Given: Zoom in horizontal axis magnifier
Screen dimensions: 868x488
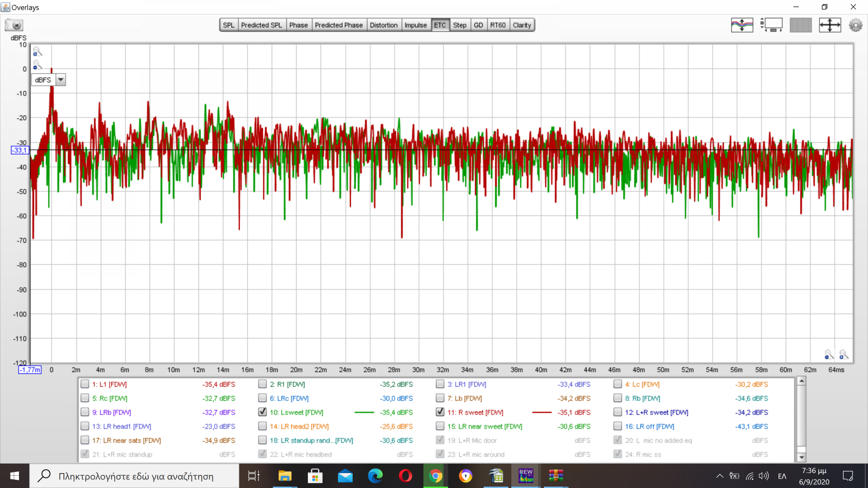Looking at the screenshot, I should point(844,355).
